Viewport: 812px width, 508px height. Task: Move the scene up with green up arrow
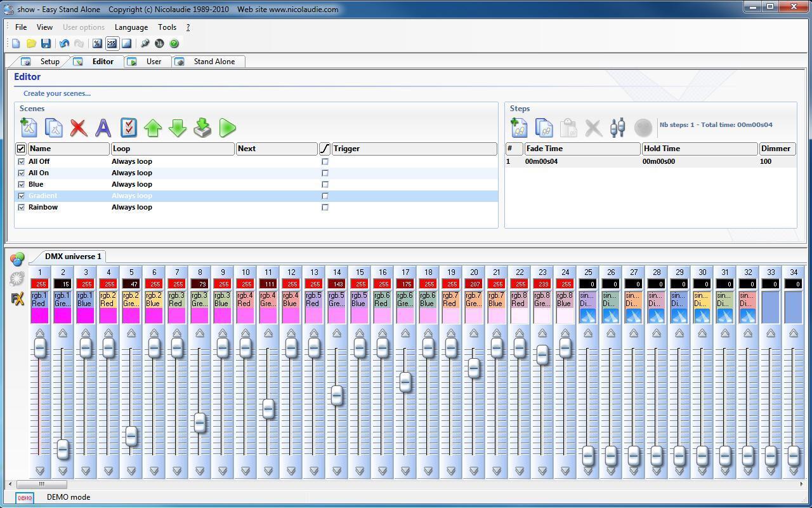point(153,128)
